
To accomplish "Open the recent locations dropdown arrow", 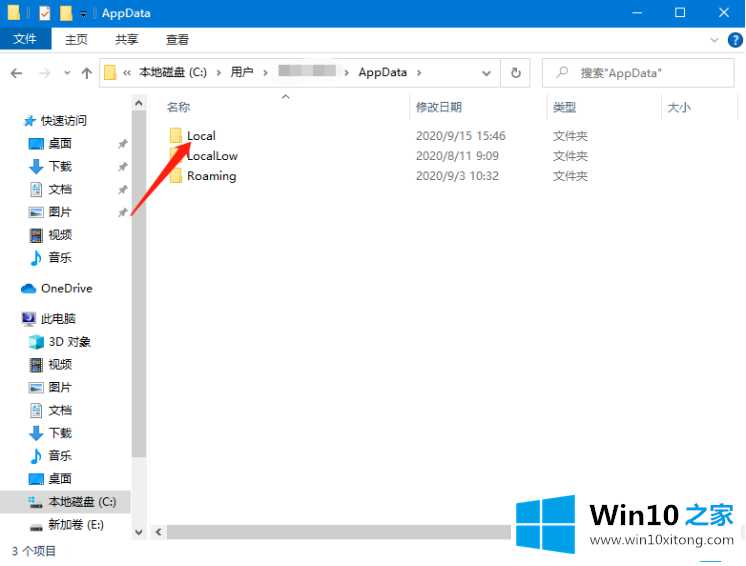I will [67, 73].
